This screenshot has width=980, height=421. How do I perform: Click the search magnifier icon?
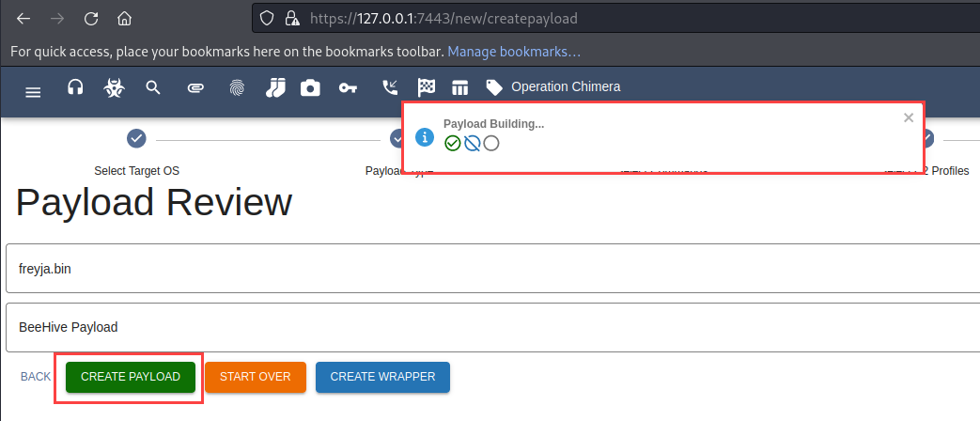pyautogui.click(x=153, y=87)
